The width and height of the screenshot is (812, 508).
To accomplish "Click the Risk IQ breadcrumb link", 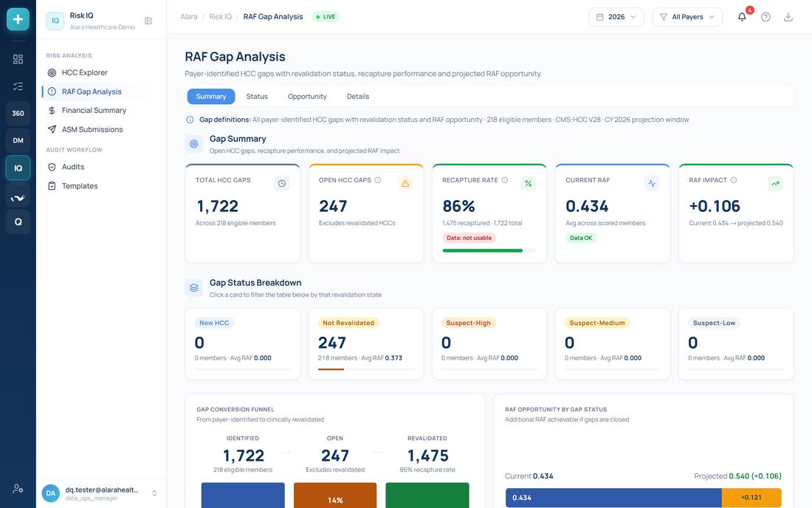I will tap(220, 16).
